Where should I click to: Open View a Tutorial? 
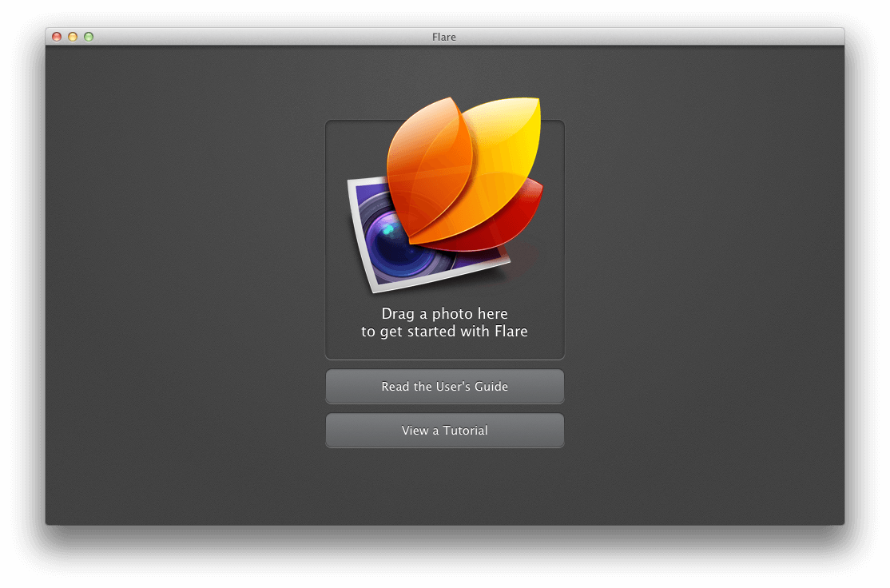point(444,430)
